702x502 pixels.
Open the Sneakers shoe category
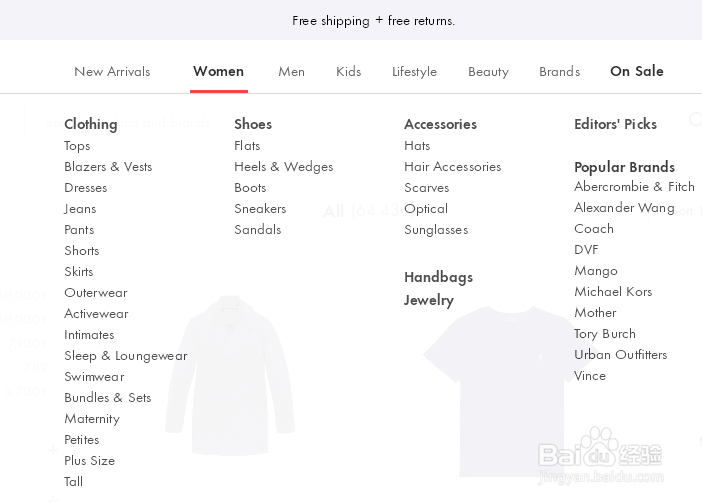click(260, 208)
